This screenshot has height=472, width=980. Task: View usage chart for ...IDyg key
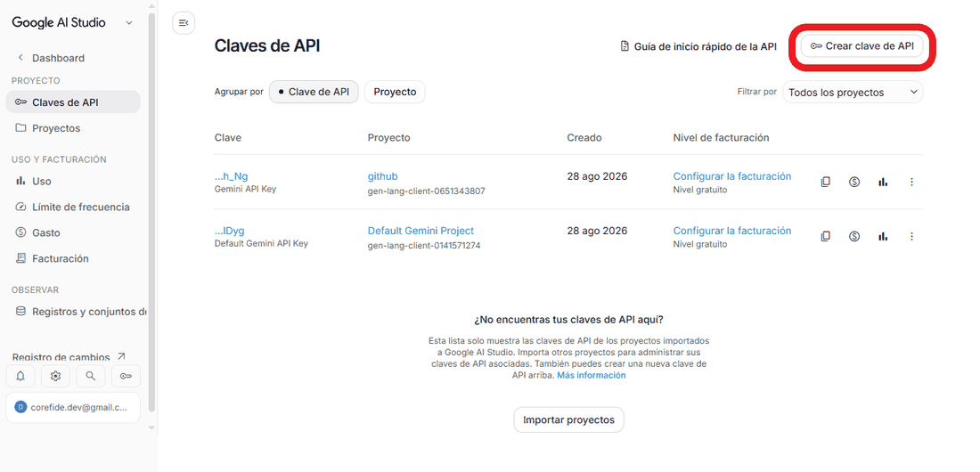(x=883, y=236)
